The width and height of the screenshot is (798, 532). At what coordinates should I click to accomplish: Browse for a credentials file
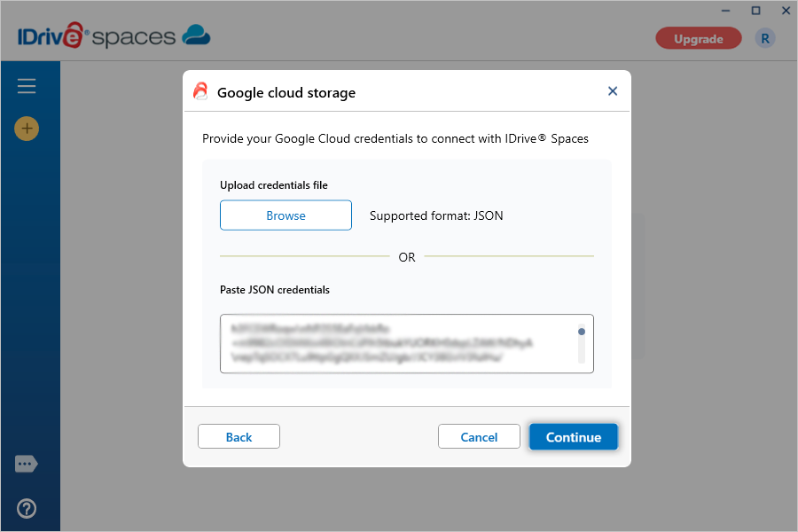pyautogui.click(x=286, y=215)
